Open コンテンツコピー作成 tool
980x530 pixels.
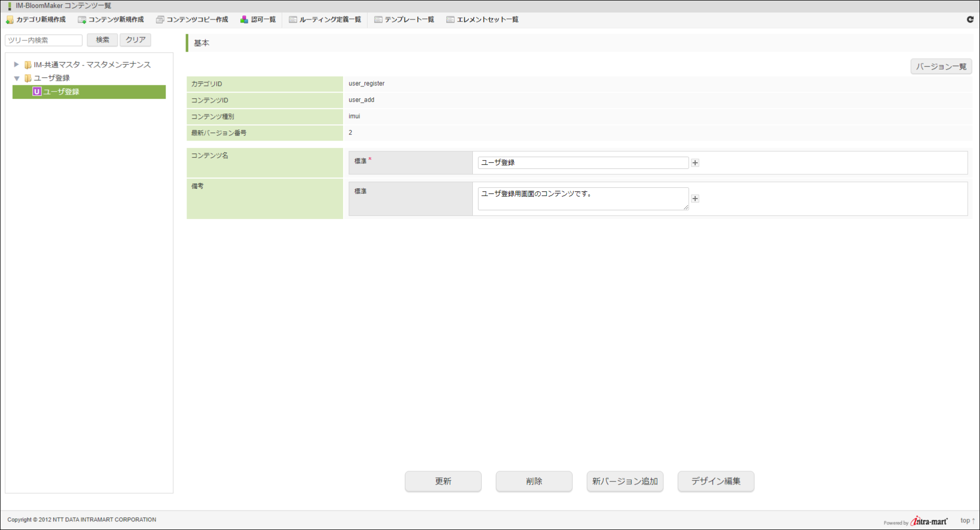192,19
